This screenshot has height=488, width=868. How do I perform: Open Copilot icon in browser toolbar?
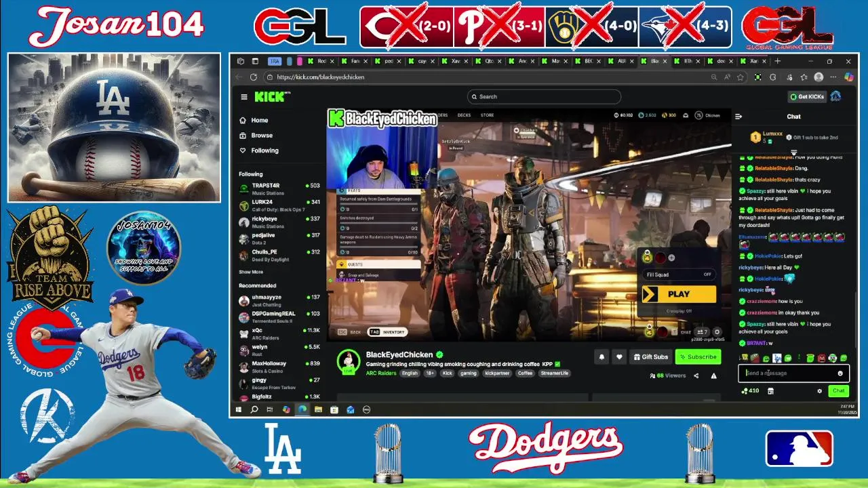[848, 77]
